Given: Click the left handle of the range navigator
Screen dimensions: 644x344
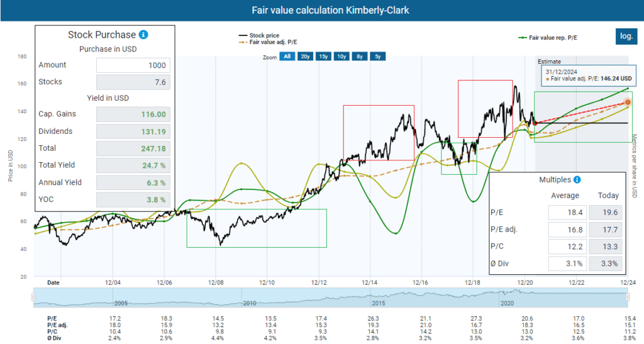Looking at the screenshot, I should pyautogui.click(x=34, y=297).
